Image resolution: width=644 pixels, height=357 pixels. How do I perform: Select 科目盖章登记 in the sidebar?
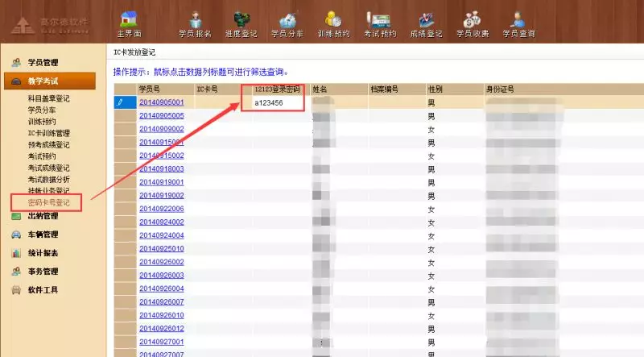coord(49,98)
